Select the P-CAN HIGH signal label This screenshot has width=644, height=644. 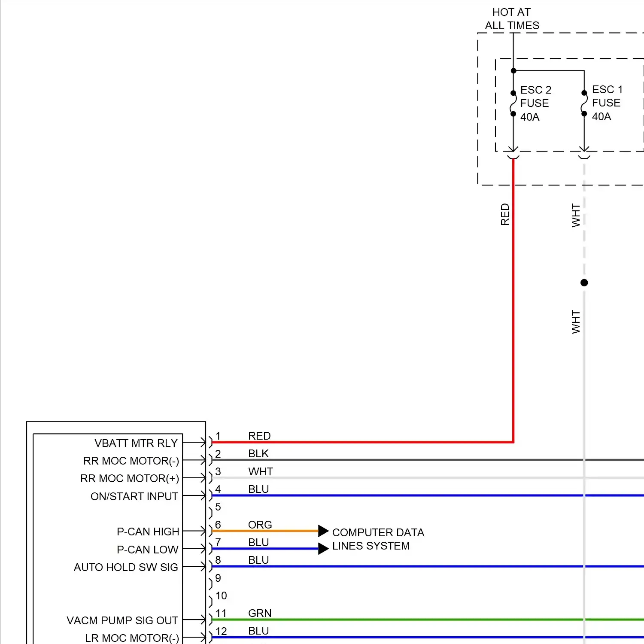click(148, 532)
